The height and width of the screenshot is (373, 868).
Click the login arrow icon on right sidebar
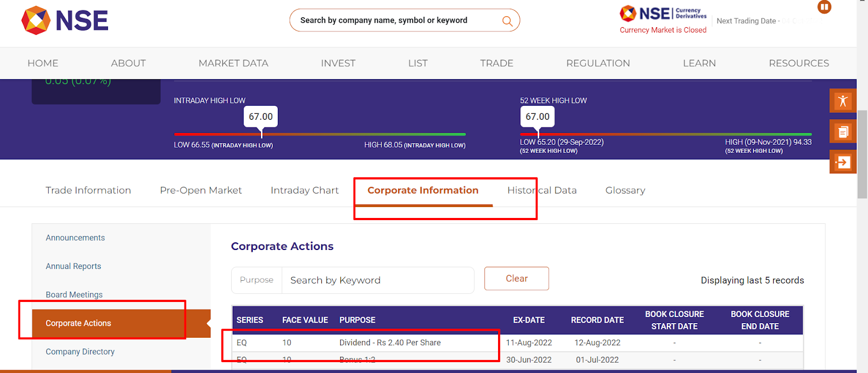tap(843, 162)
